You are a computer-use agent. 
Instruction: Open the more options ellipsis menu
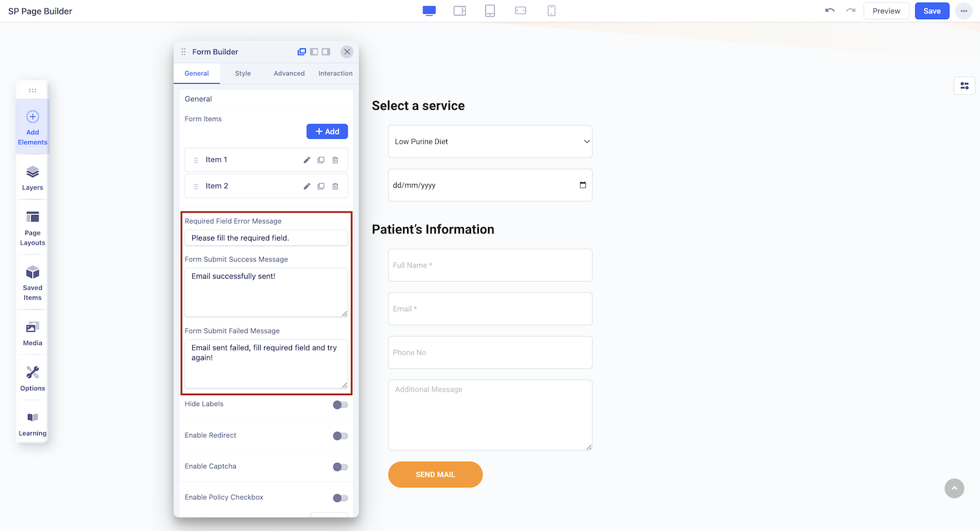click(964, 11)
